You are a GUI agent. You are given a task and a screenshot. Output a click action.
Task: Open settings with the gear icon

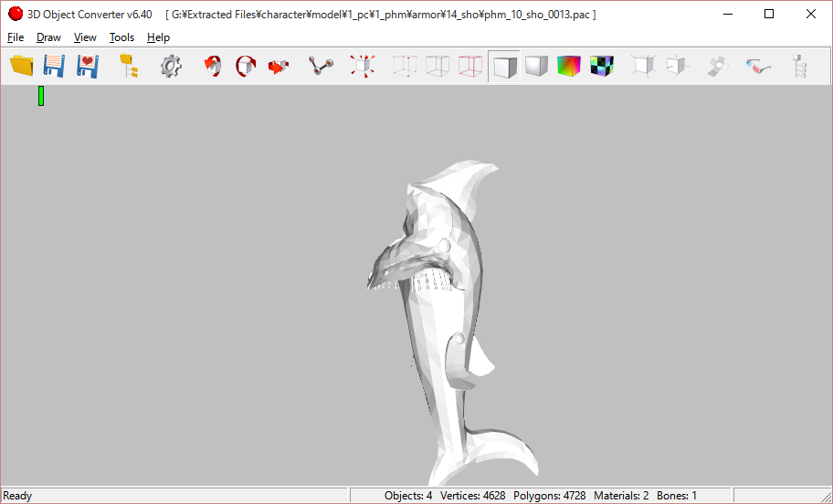[x=171, y=66]
